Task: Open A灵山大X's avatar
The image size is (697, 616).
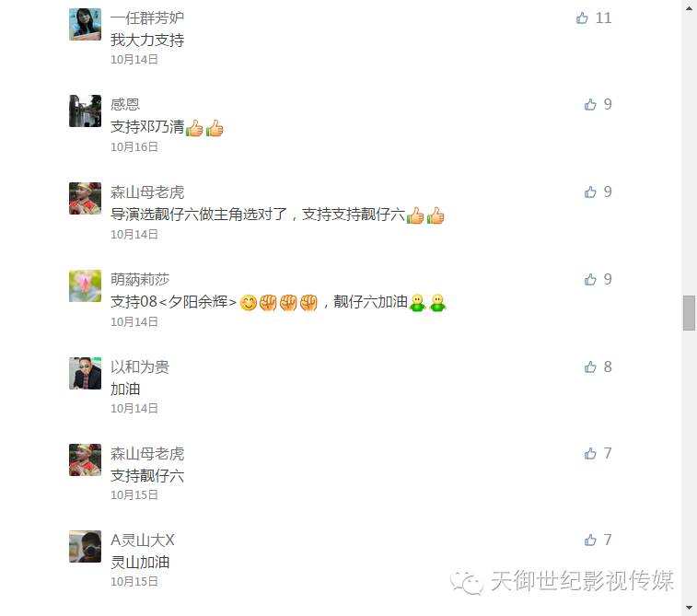Action: pos(86,547)
